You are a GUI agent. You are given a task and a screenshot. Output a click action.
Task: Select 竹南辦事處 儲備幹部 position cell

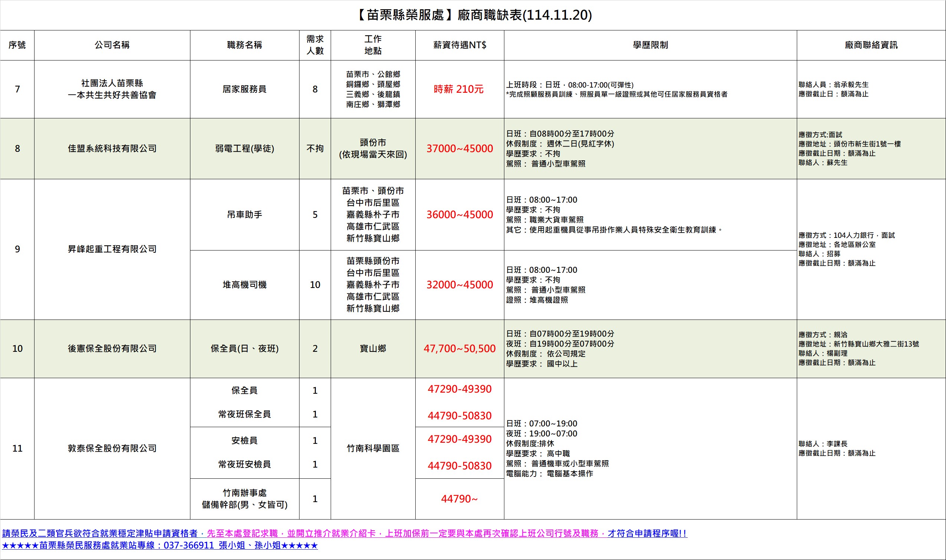(x=244, y=498)
